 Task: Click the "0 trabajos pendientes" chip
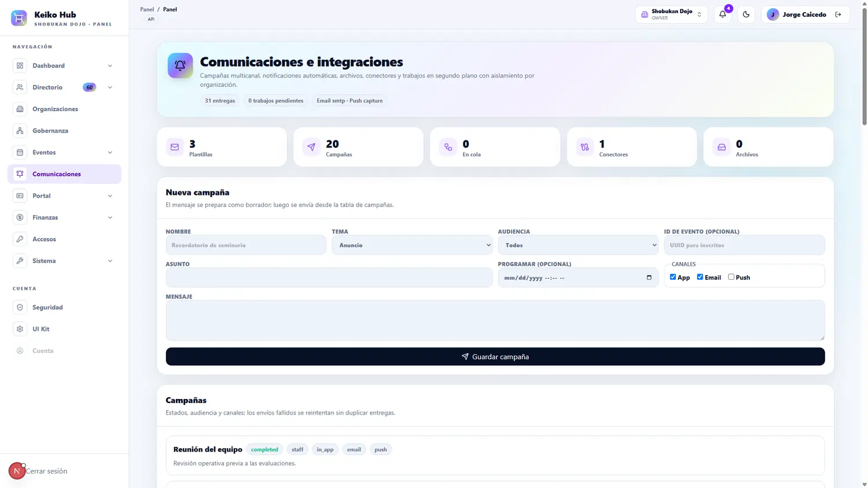point(276,101)
